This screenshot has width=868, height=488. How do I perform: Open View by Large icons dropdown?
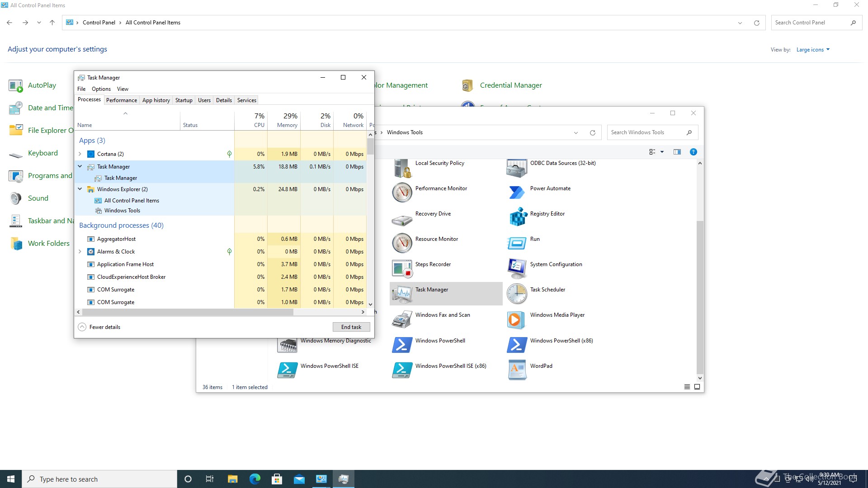point(813,50)
